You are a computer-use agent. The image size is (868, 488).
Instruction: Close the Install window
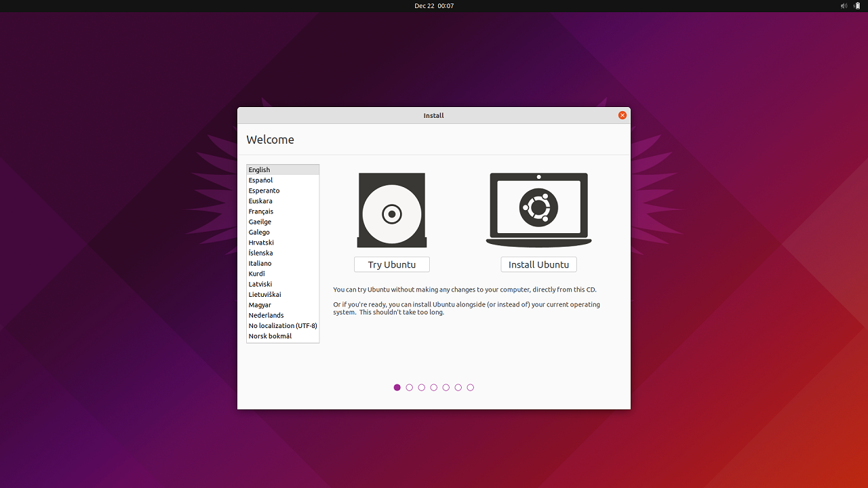click(x=623, y=115)
